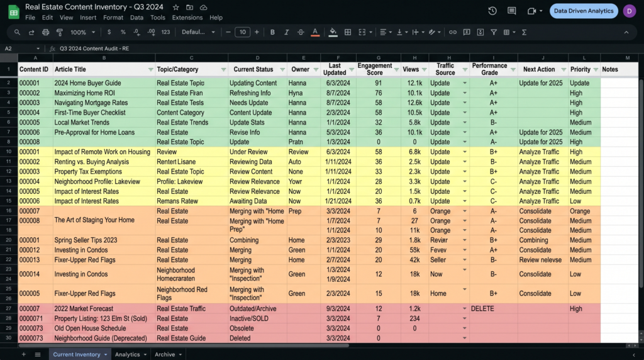Increase decimal places
This screenshot has height=360, width=644.
tap(151, 32)
